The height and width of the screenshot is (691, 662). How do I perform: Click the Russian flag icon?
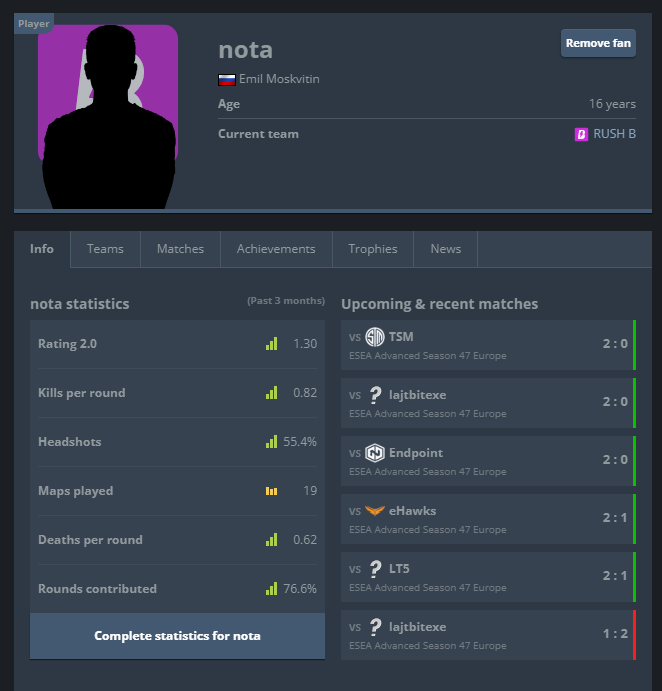(227, 80)
